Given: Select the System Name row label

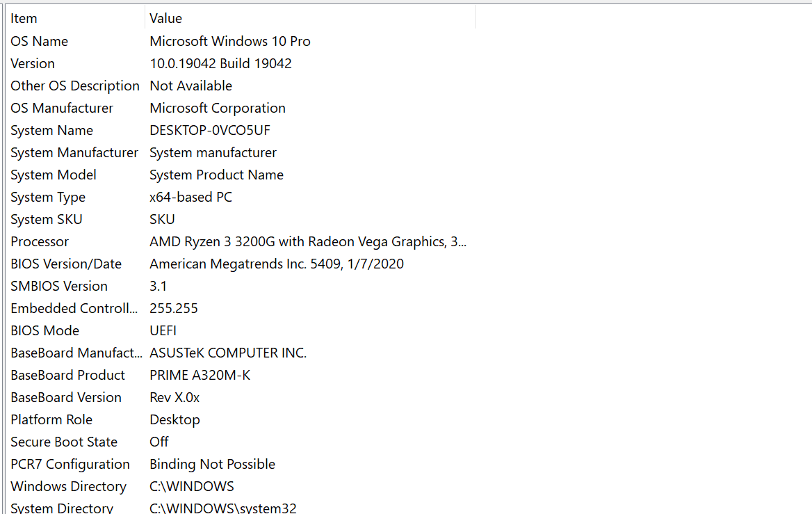Looking at the screenshot, I should coord(51,131).
